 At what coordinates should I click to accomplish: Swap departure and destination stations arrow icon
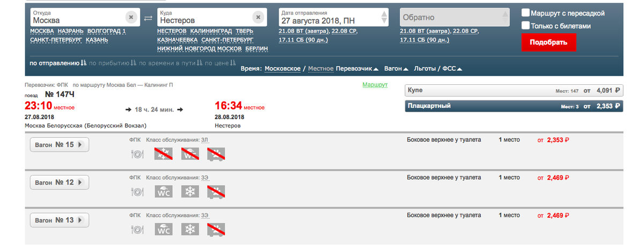pos(149,19)
